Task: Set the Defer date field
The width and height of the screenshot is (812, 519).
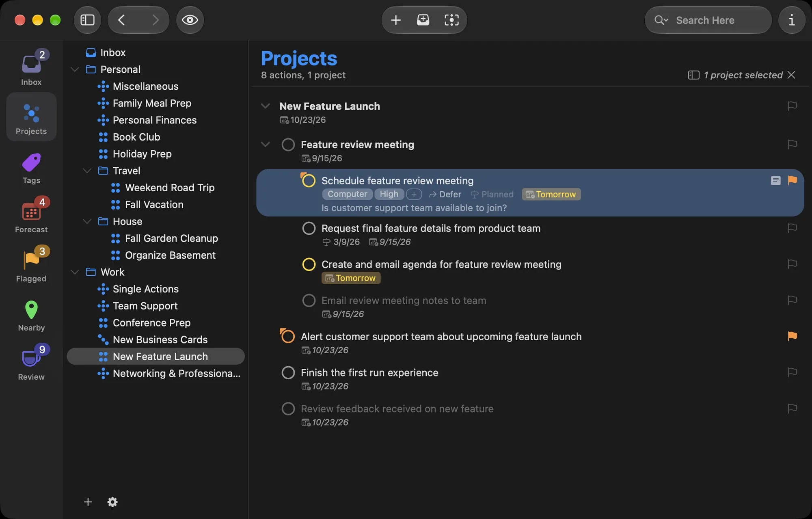Action: [x=445, y=195]
